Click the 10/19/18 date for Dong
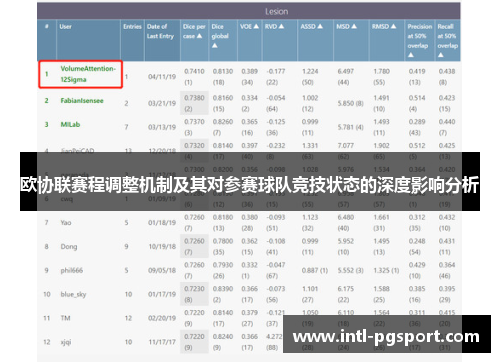This screenshot has width=500, height=362. (162, 247)
